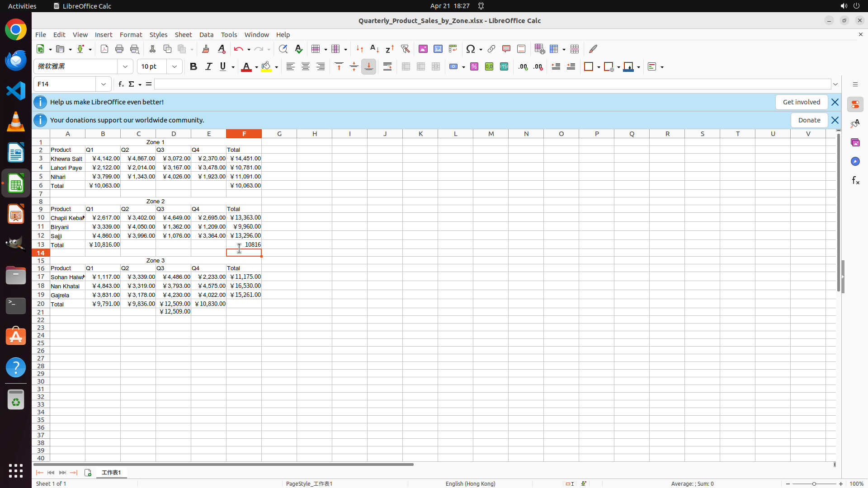Click the Sort Ascending icon
The height and width of the screenshot is (488, 868).
[374, 49]
